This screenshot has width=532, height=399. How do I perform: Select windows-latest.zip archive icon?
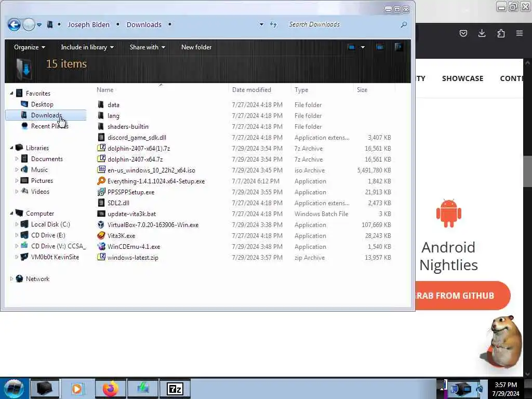(101, 257)
